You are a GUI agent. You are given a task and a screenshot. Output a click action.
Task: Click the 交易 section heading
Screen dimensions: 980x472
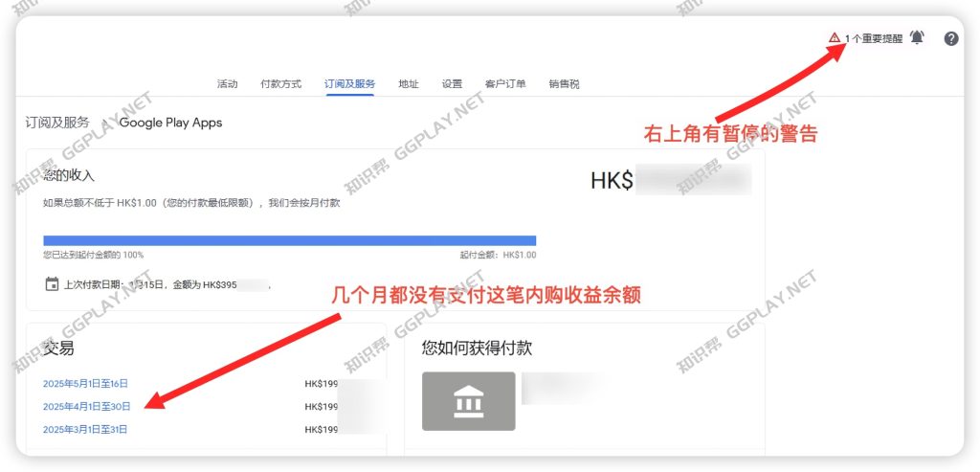(58, 348)
